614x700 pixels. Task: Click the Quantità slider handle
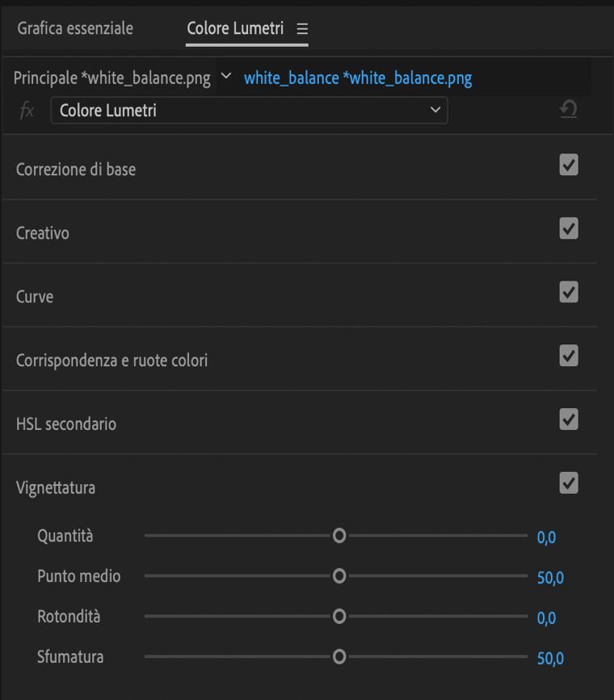(339, 535)
